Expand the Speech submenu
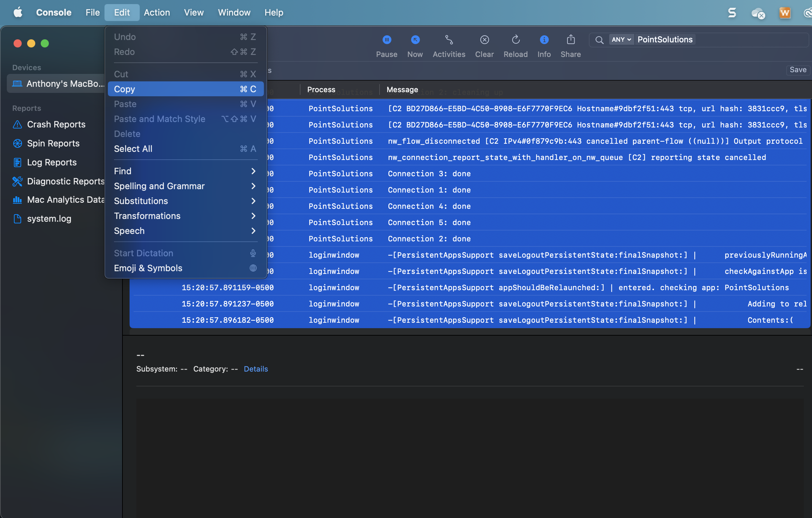Screen dimensions: 812x518 coord(185,231)
